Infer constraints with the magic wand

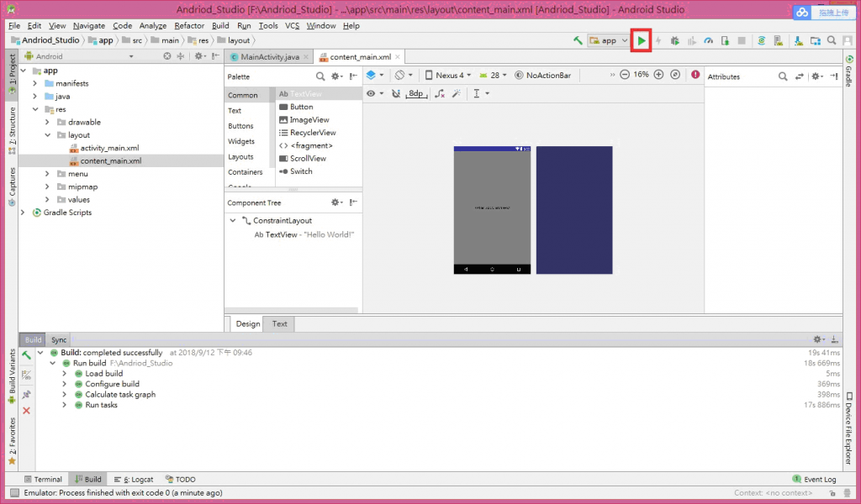click(x=457, y=94)
